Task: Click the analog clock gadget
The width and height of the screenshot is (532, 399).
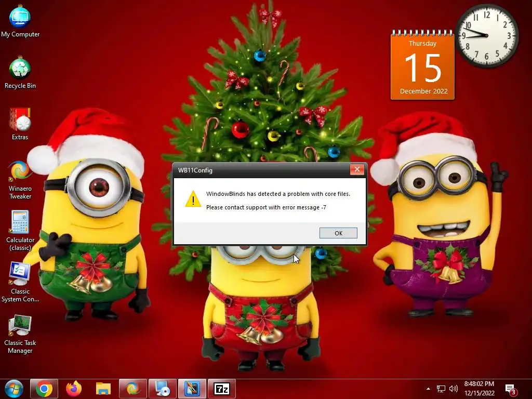Action: pos(486,35)
